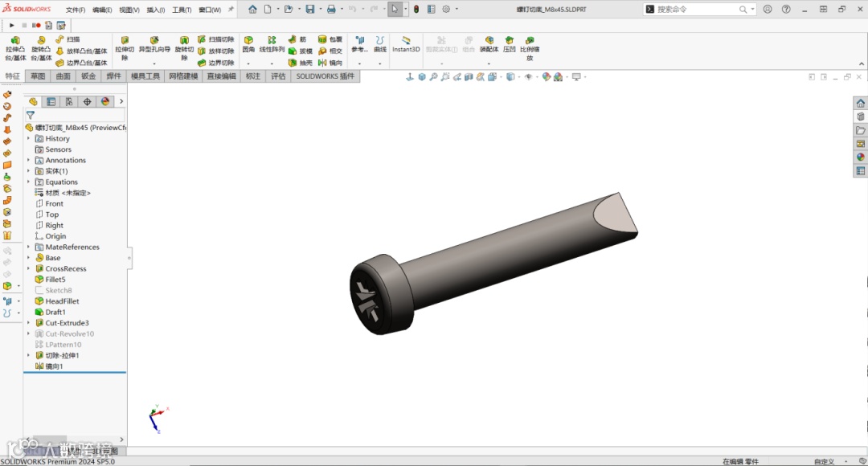Image resolution: width=868 pixels, height=466 pixels.
Task: Click the Indent (压凹) tool
Action: [510, 44]
